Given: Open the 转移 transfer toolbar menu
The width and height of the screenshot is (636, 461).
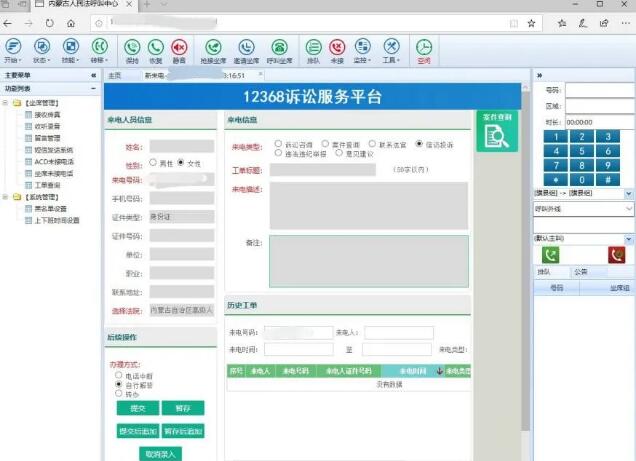Looking at the screenshot, I should tap(99, 50).
